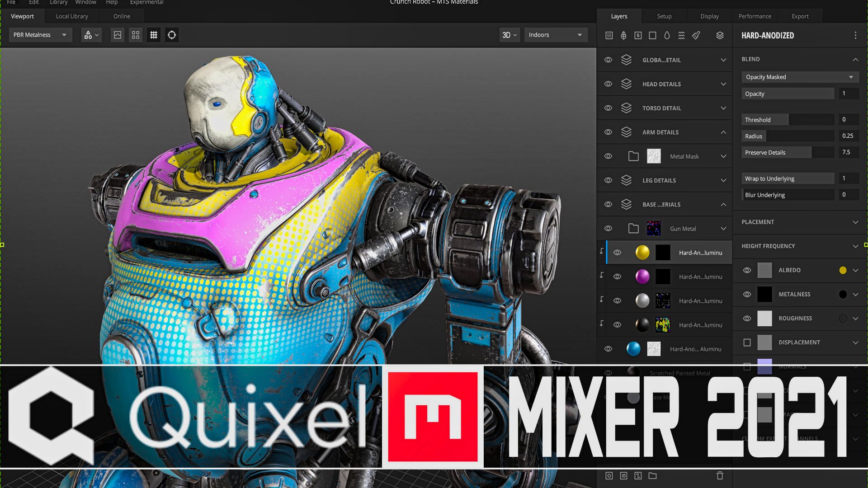Click the noise layer icon
Viewport: 868px width, 488px height.
(681, 35)
